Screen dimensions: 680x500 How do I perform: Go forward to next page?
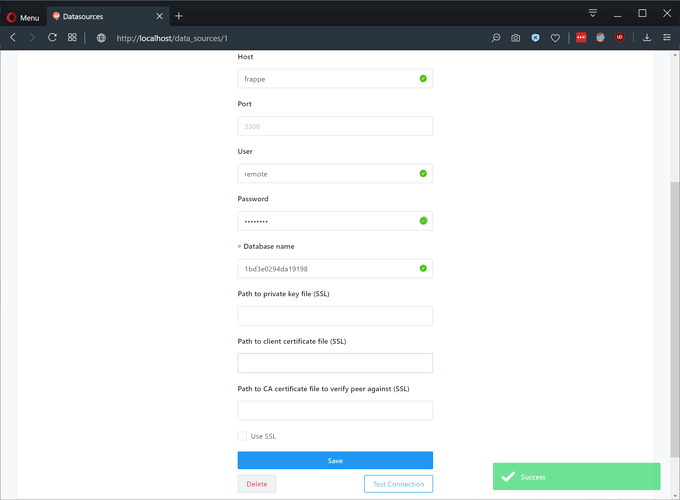pyautogui.click(x=32, y=38)
